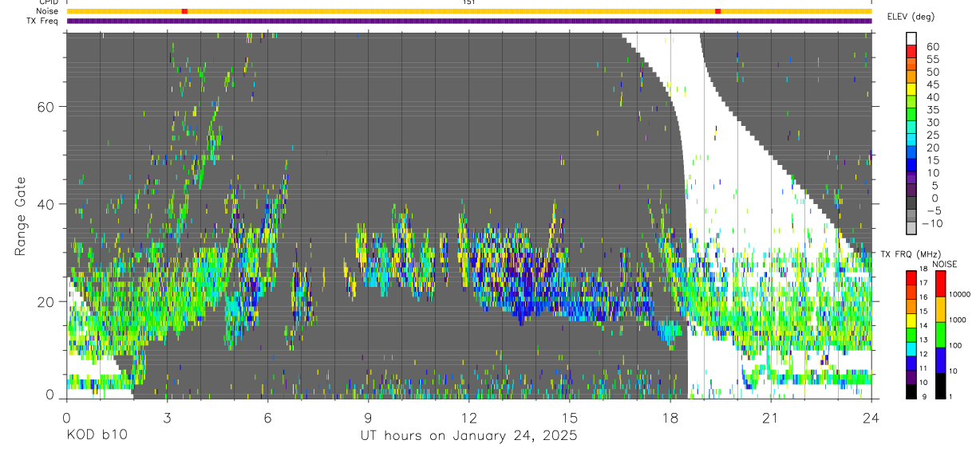Click the blue segment of NOISE colorbar

point(940,360)
